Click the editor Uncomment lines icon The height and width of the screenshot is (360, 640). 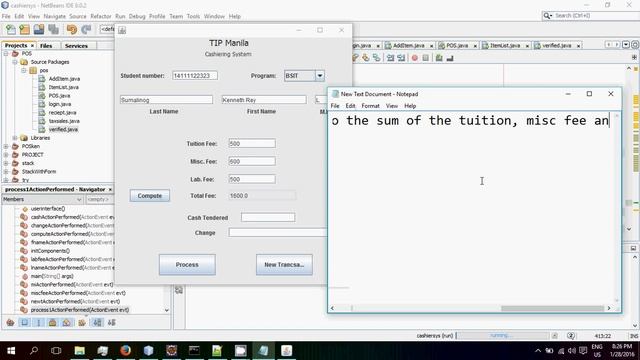tap(450, 58)
